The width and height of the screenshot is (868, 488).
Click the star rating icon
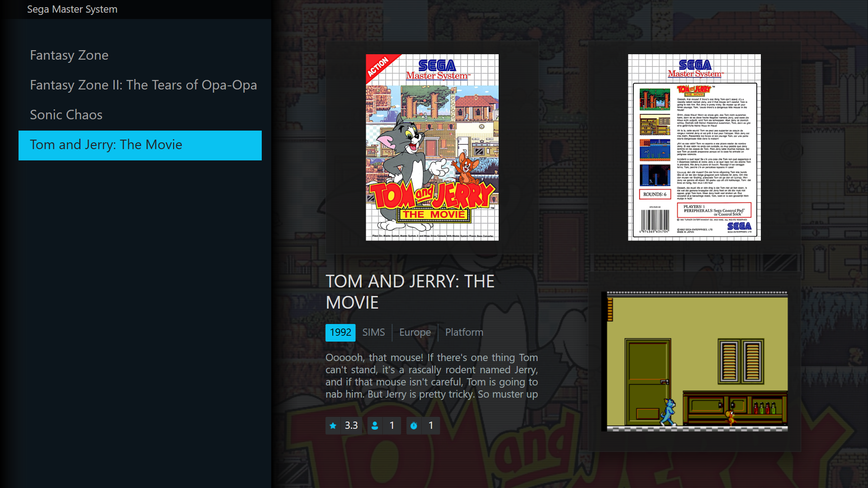click(x=333, y=426)
